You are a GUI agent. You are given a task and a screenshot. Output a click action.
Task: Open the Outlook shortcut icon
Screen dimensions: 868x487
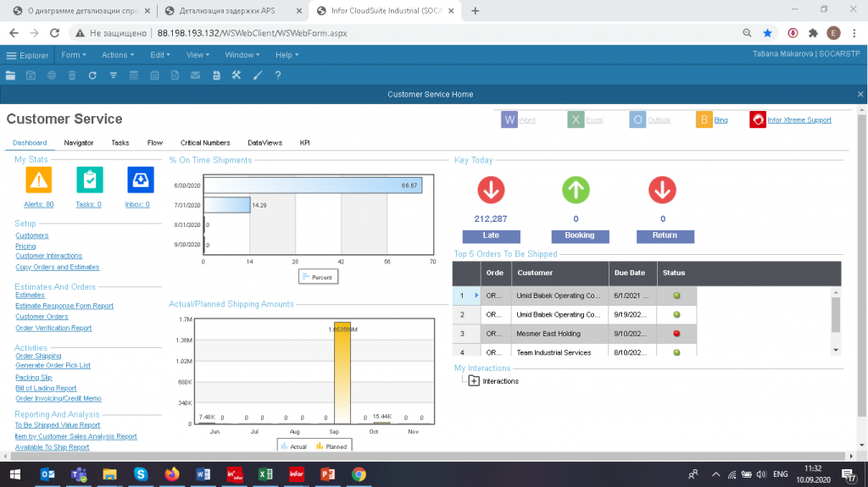pyautogui.click(x=637, y=119)
